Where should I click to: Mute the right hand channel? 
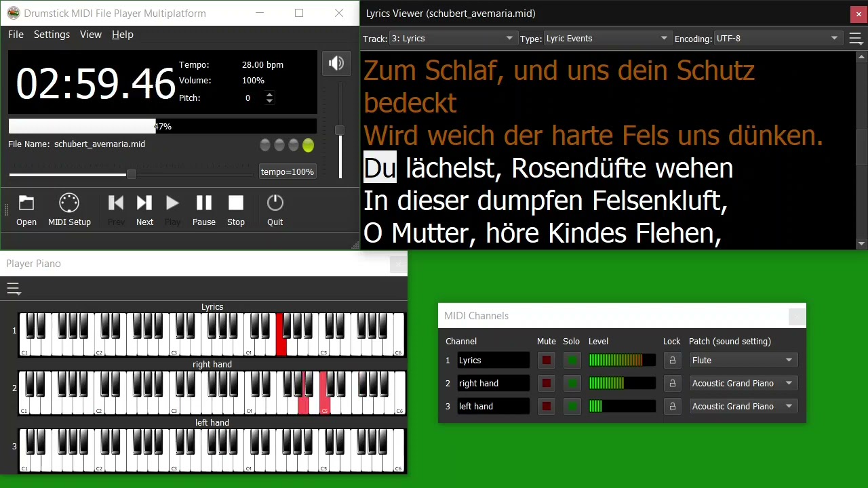(x=547, y=384)
